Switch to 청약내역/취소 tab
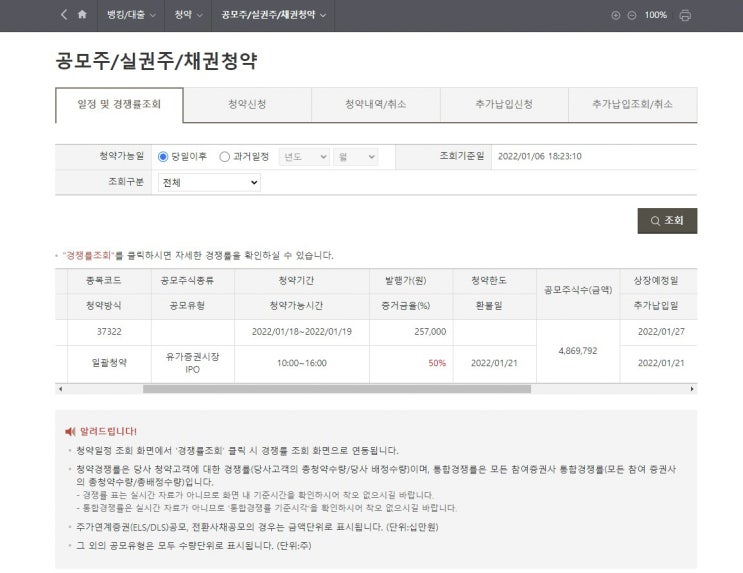 click(376, 104)
